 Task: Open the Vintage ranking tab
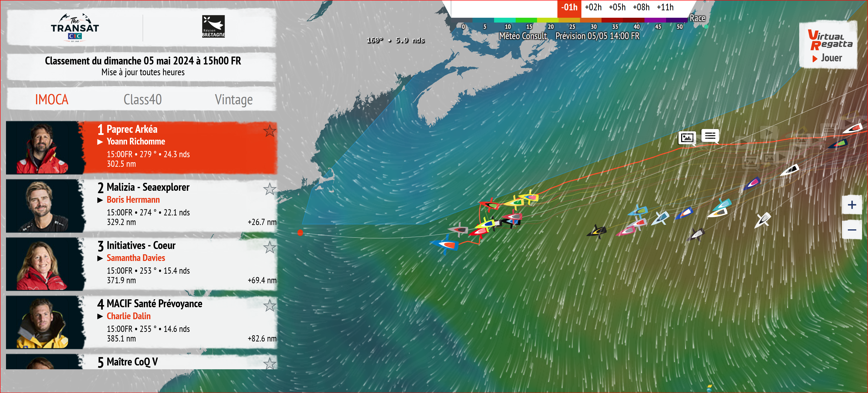(234, 100)
